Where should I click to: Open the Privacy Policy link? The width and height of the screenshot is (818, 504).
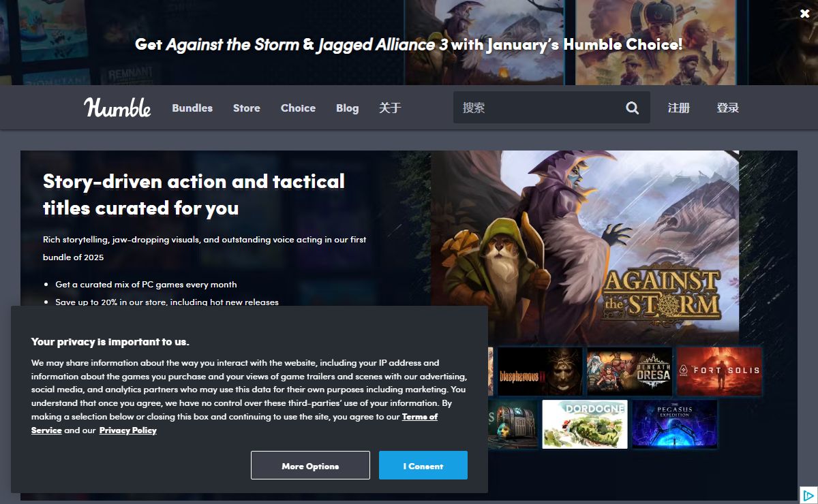128,430
